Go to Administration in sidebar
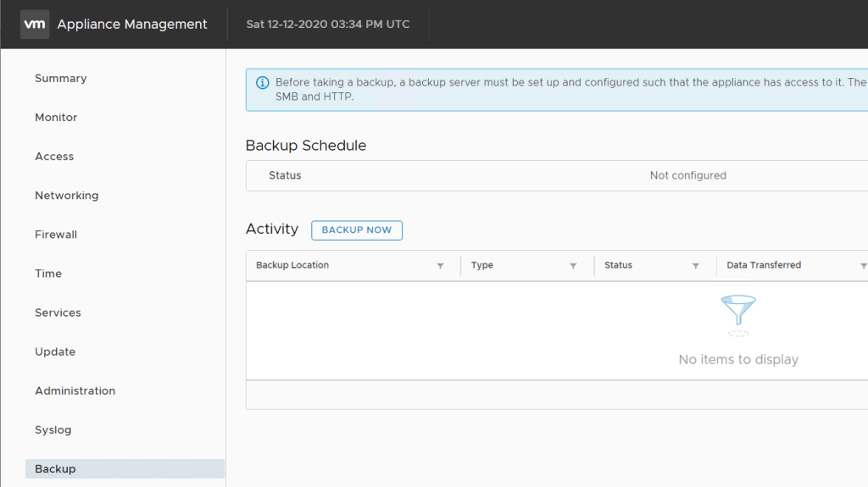The height and width of the screenshot is (487, 868). (x=75, y=390)
